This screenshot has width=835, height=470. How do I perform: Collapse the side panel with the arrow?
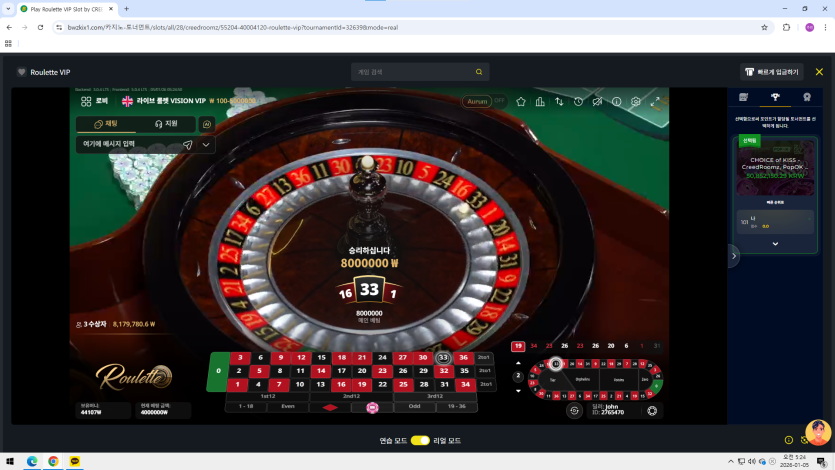pyautogui.click(x=734, y=256)
